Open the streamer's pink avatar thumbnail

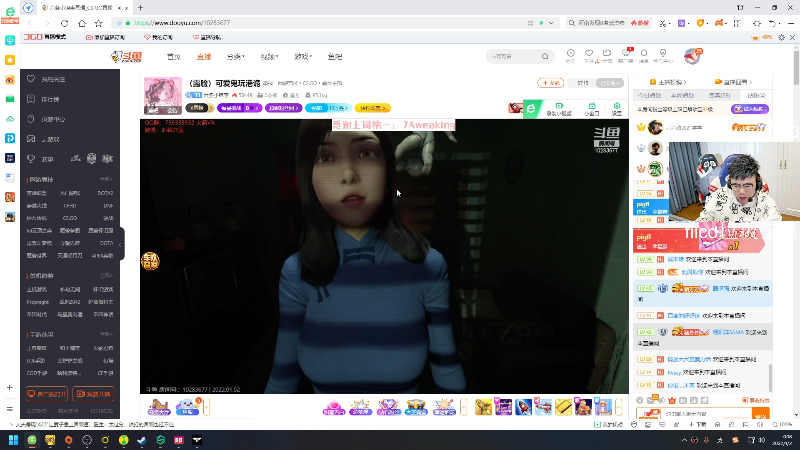(163, 95)
